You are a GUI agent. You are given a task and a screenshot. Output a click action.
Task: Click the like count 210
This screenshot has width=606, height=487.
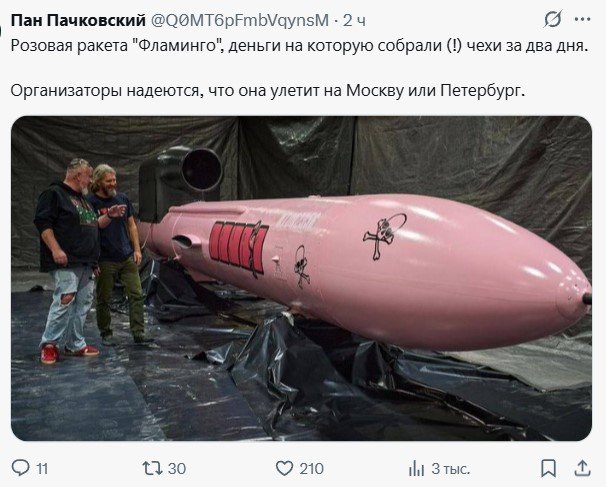click(312, 469)
